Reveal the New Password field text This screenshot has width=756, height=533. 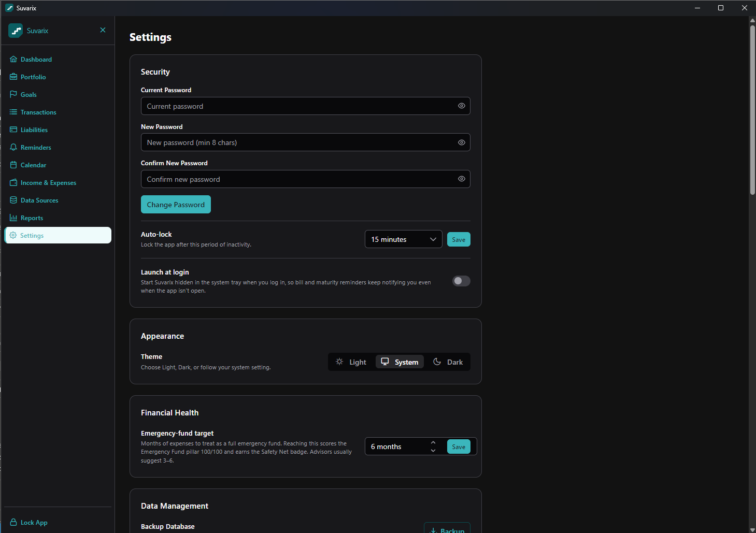(461, 142)
